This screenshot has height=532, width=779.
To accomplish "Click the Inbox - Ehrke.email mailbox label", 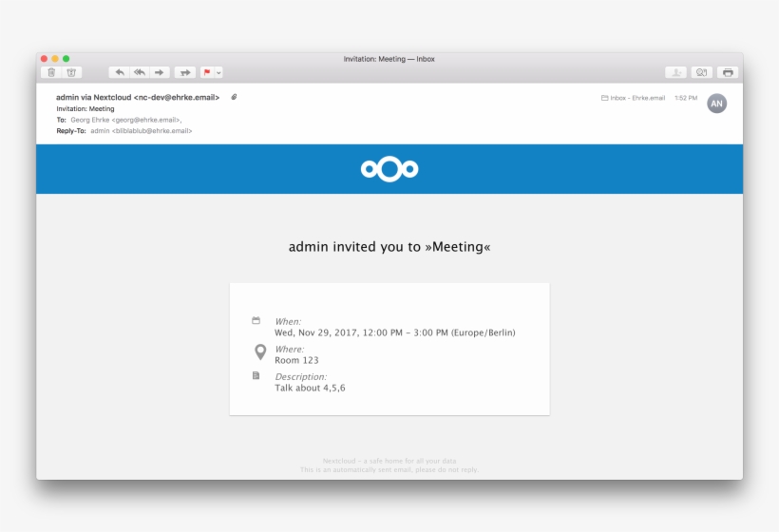I will (636, 98).
